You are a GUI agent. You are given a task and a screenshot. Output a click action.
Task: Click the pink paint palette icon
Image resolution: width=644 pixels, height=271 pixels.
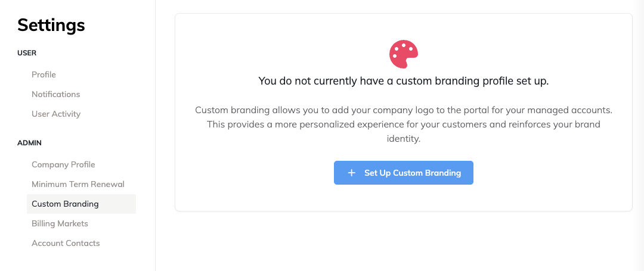click(x=403, y=54)
